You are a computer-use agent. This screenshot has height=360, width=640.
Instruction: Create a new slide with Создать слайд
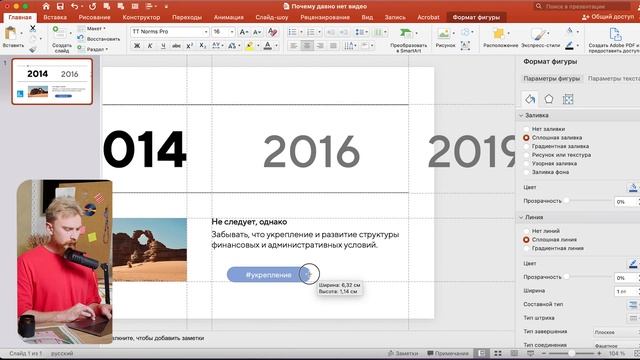click(x=61, y=39)
